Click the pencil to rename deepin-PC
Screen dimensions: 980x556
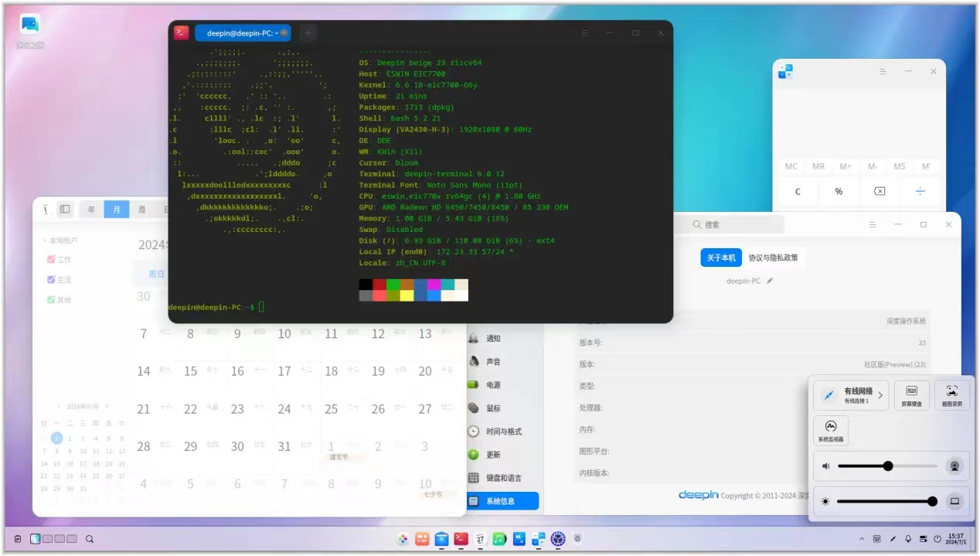pyautogui.click(x=770, y=281)
